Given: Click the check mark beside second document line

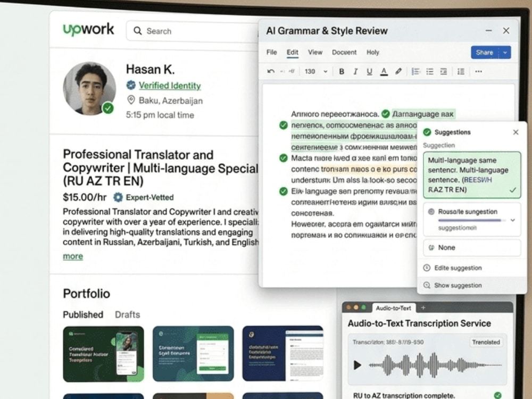Looking at the screenshot, I should pyautogui.click(x=284, y=125).
